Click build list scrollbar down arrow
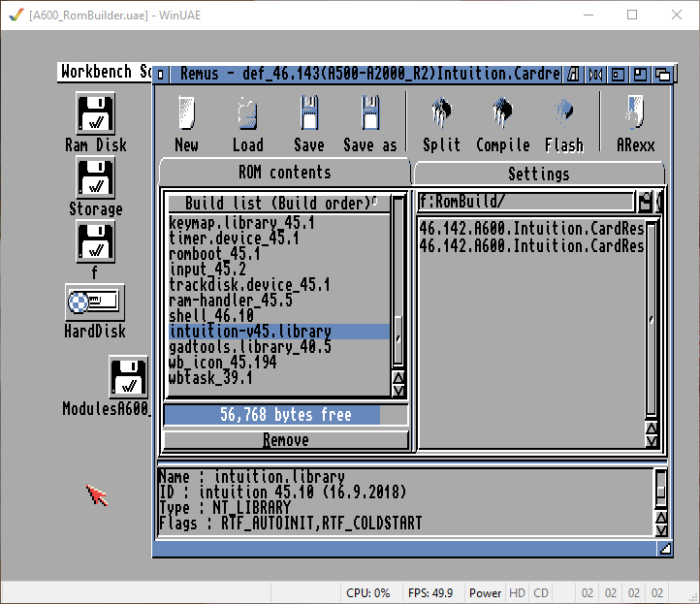The height and width of the screenshot is (604, 700). pos(398,391)
